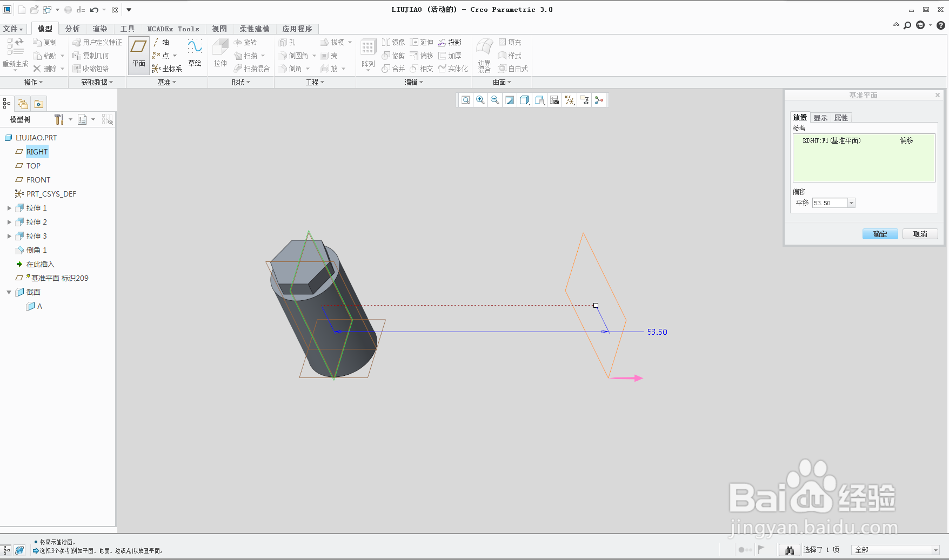
Task: Open the 文件 file menu
Action: (x=13, y=29)
